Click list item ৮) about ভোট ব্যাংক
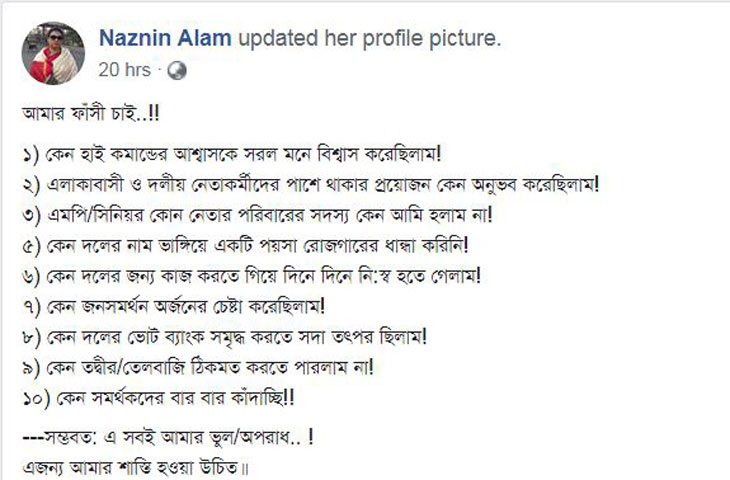The height and width of the screenshot is (480, 730). pyautogui.click(x=224, y=337)
